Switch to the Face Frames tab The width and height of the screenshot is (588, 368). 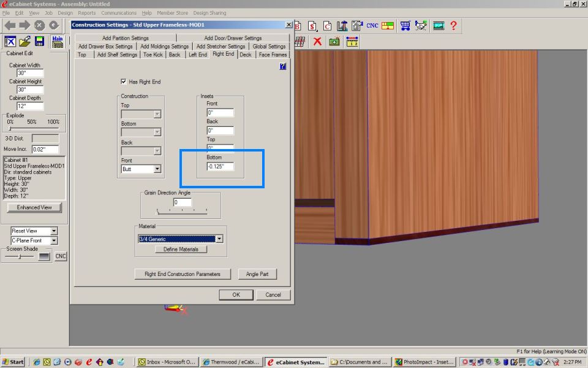click(273, 55)
